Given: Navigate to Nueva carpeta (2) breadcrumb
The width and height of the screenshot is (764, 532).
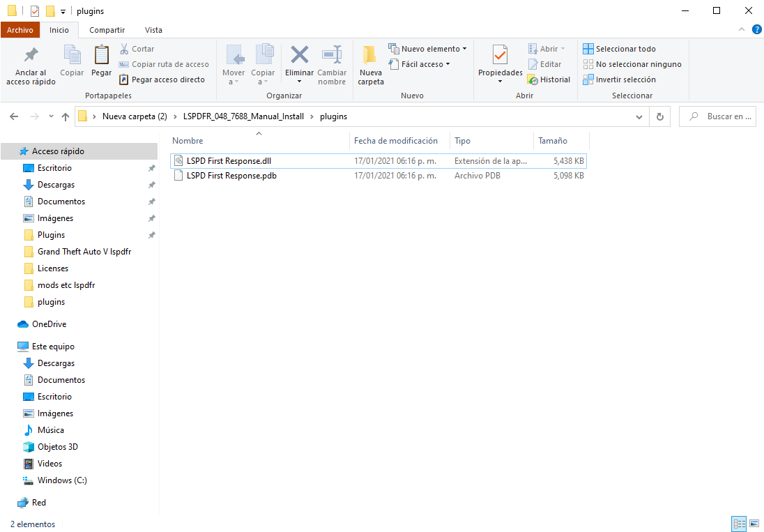Looking at the screenshot, I should pyautogui.click(x=135, y=116).
